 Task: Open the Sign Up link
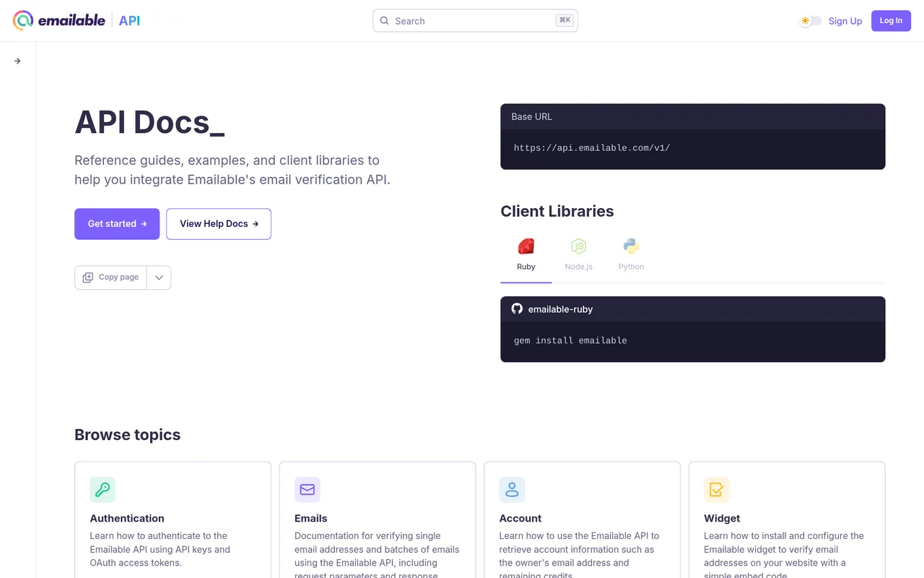tap(845, 21)
